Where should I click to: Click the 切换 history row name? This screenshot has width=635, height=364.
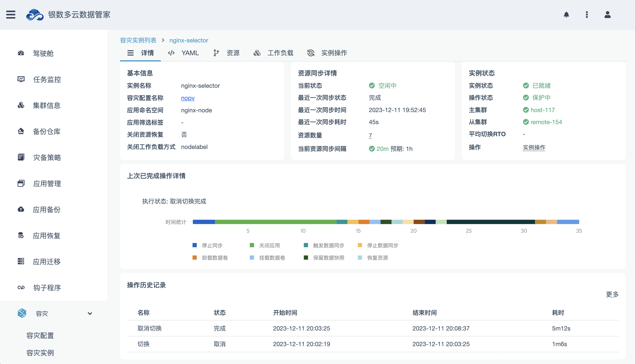tap(143, 344)
